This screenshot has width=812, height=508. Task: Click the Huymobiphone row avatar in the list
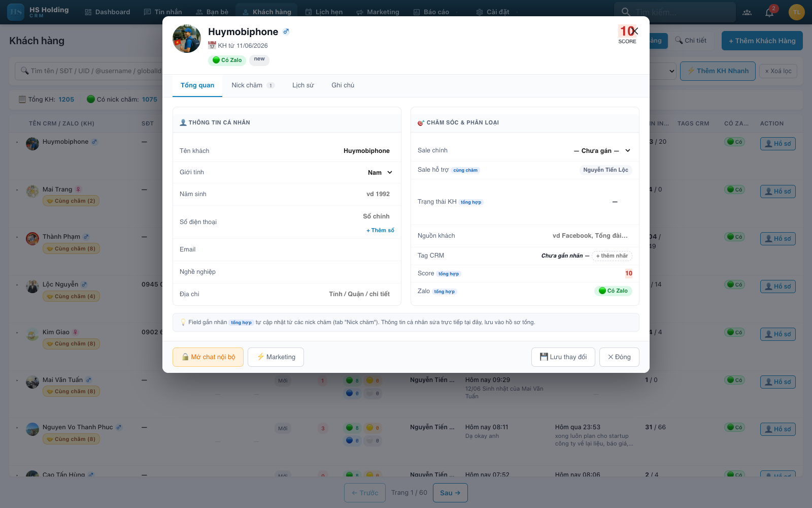point(32,144)
